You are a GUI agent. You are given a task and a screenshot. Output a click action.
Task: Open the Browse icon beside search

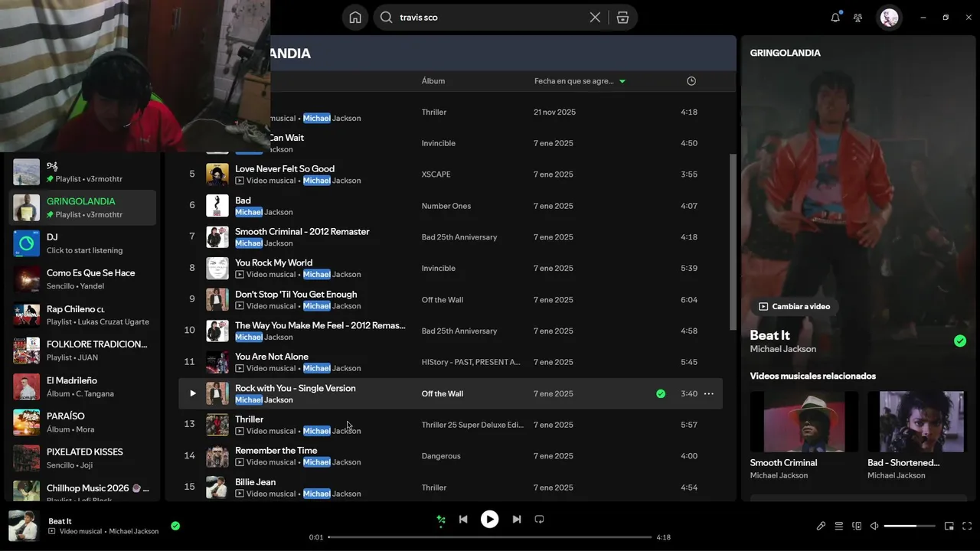(x=622, y=18)
